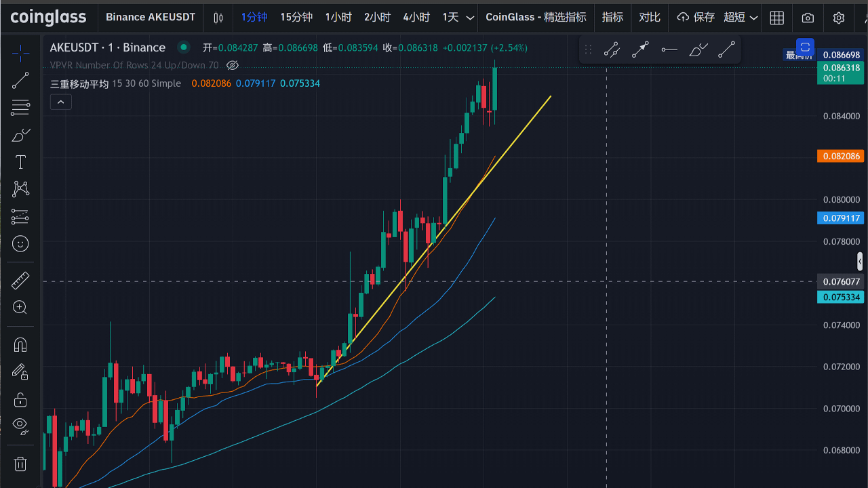Expand the side panel with arrow handle

[x=860, y=261]
